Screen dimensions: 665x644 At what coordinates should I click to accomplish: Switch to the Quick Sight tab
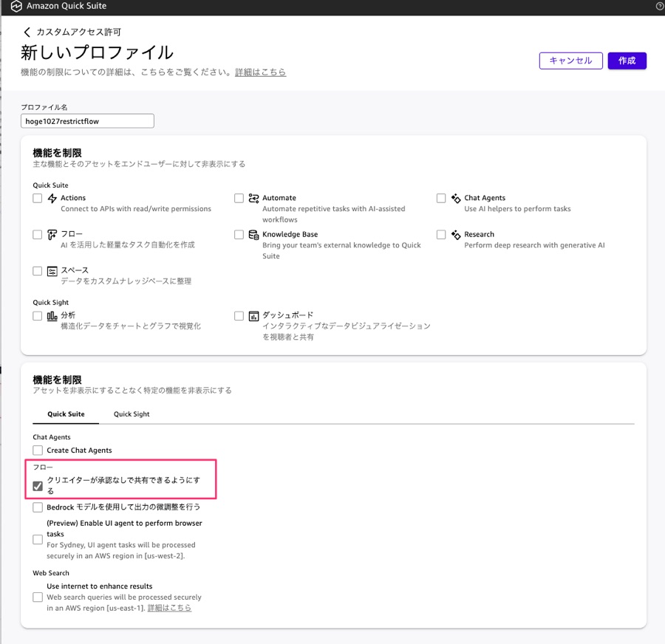tap(132, 414)
